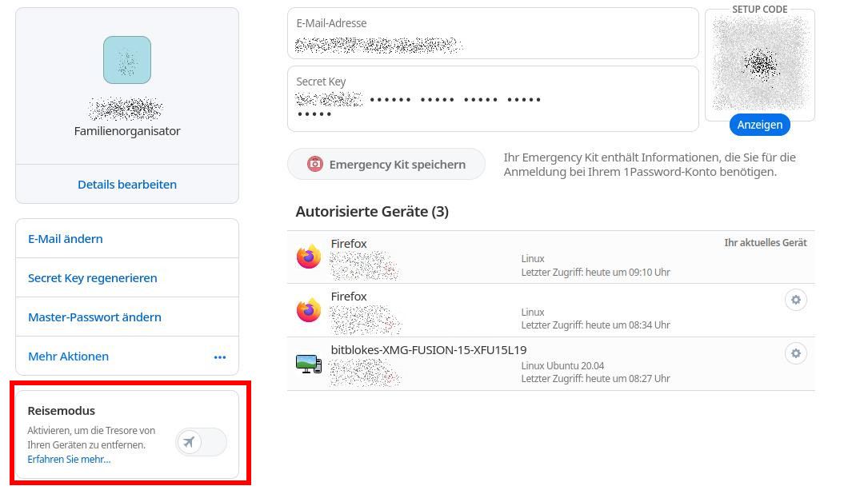Click the blurred Setup Code image
The height and width of the screenshot is (490, 868).
click(x=760, y=62)
